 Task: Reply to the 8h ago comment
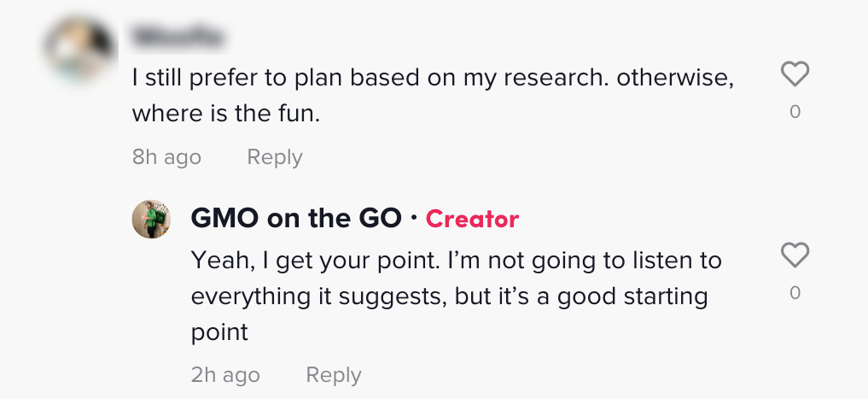click(x=274, y=157)
